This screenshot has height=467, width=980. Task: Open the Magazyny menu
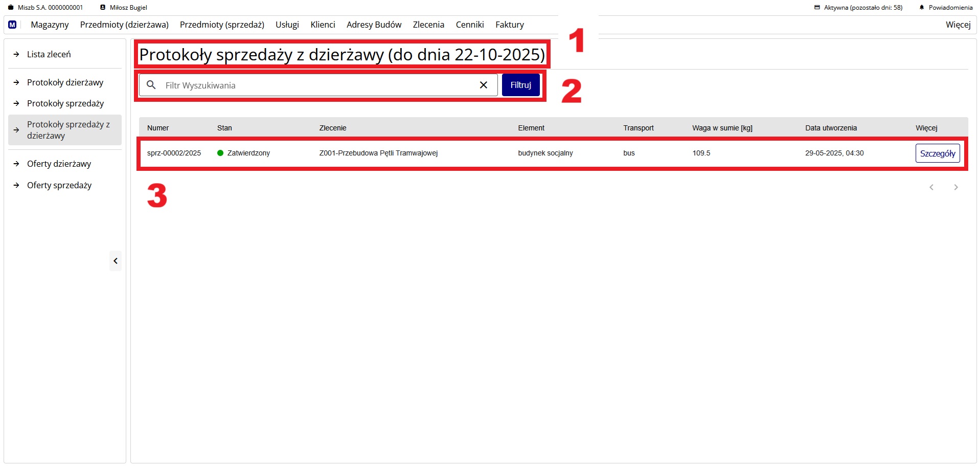(50, 25)
